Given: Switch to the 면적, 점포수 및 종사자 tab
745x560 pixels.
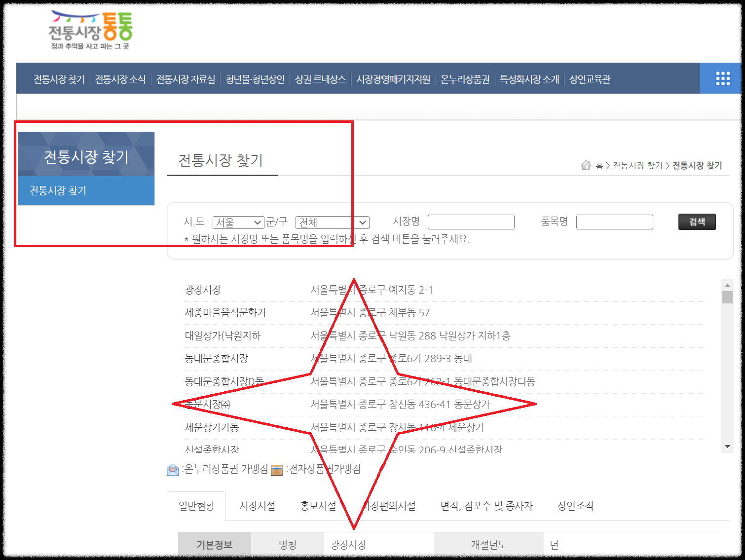Looking at the screenshot, I should [486, 506].
